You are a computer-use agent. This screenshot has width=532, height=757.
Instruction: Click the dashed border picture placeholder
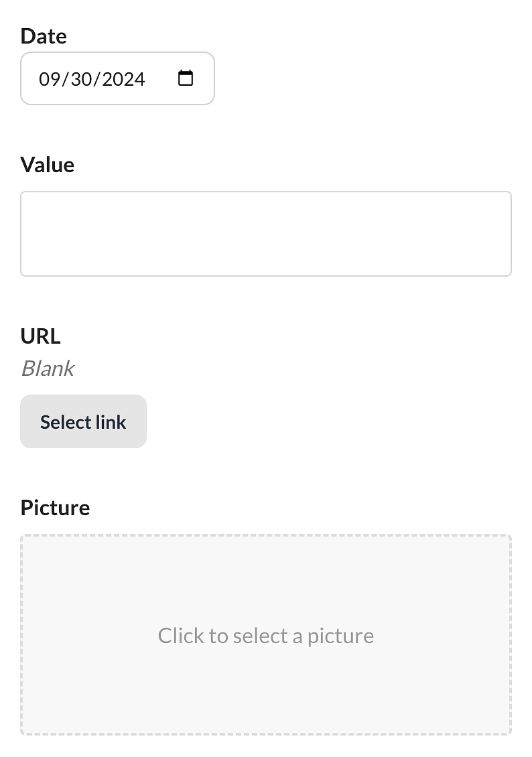tap(266, 635)
